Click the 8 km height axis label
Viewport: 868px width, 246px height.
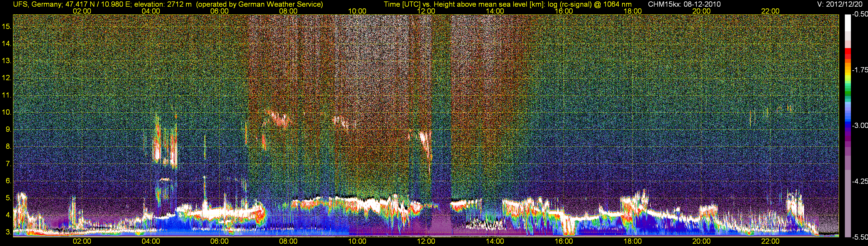coord(8,147)
